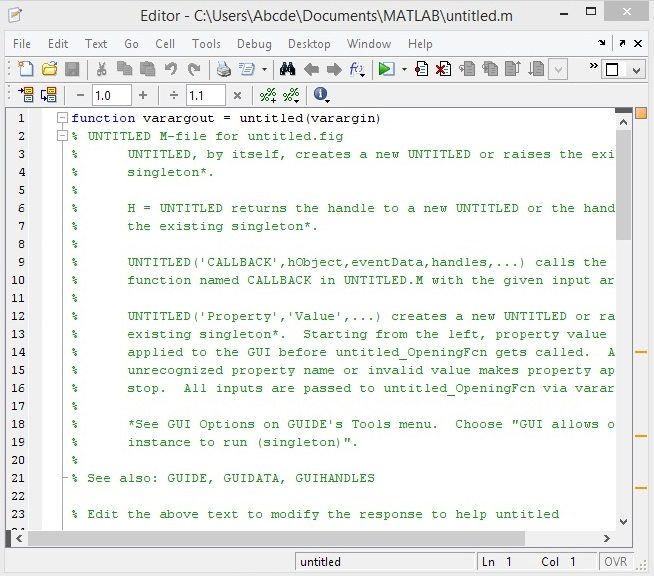This screenshot has width=654, height=580.
Task: Click the increment value field 1.0
Action: coord(112,95)
